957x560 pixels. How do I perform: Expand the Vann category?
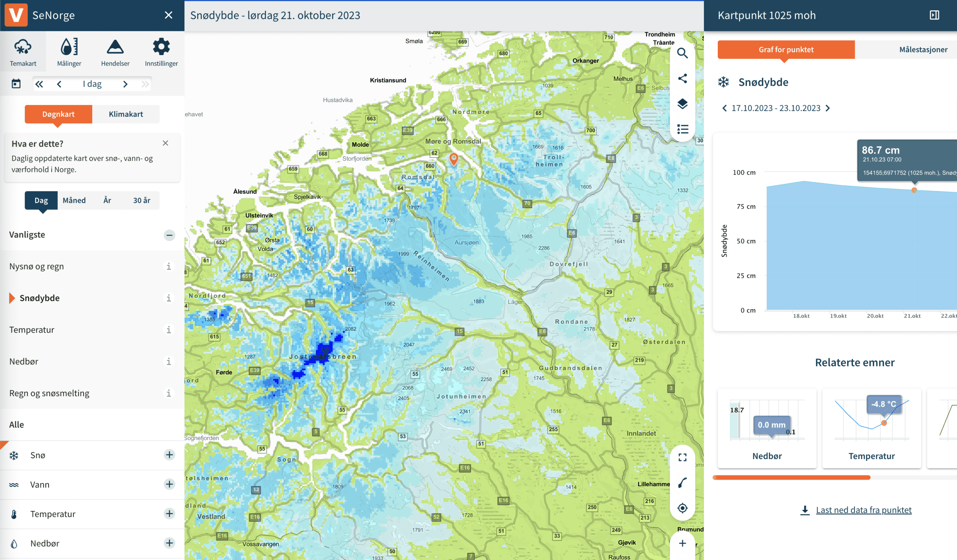pyautogui.click(x=169, y=484)
